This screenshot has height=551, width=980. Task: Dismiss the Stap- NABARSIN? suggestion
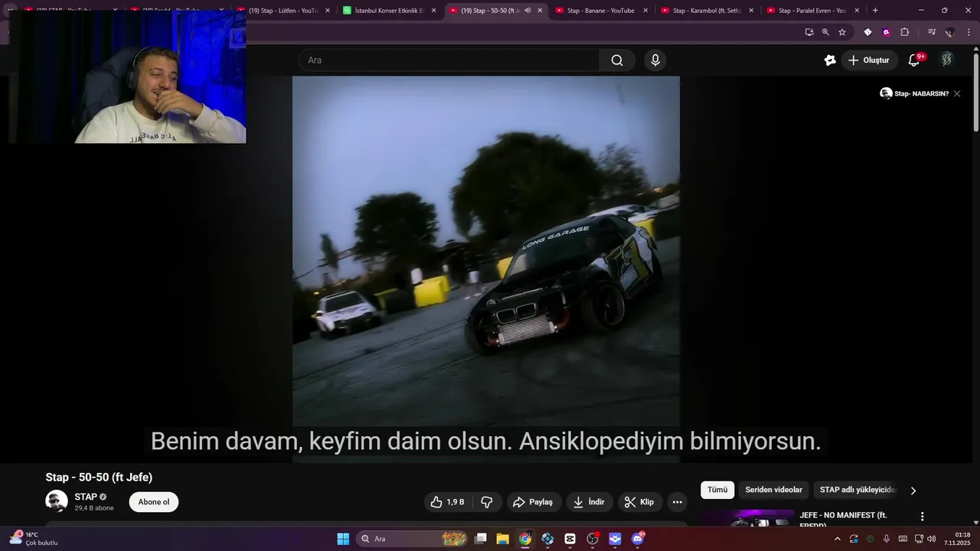[957, 93]
